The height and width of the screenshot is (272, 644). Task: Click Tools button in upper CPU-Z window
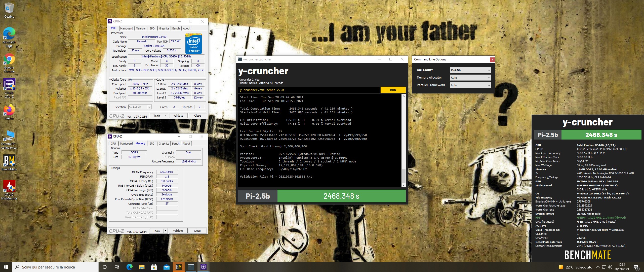pos(157,116)
